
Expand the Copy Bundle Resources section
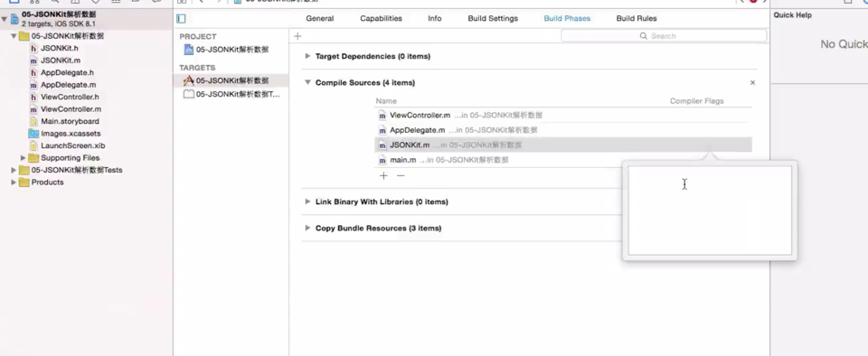[x=307, y=229]
